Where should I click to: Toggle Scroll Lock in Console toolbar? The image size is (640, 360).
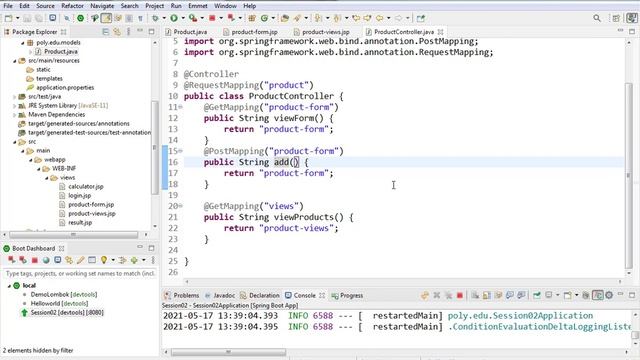[487, 295]
